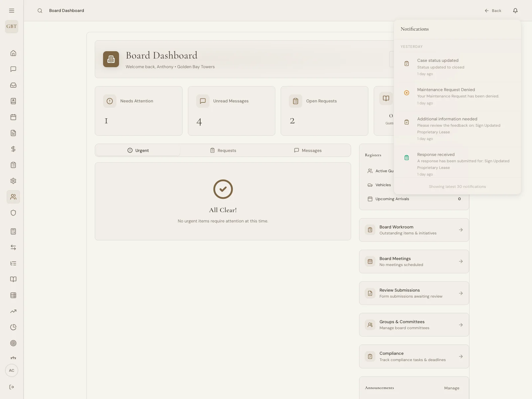Screen dimensions: 532x399
Task: Open the Inbox icon in sidebar
Action: click(x=13, y=85)
